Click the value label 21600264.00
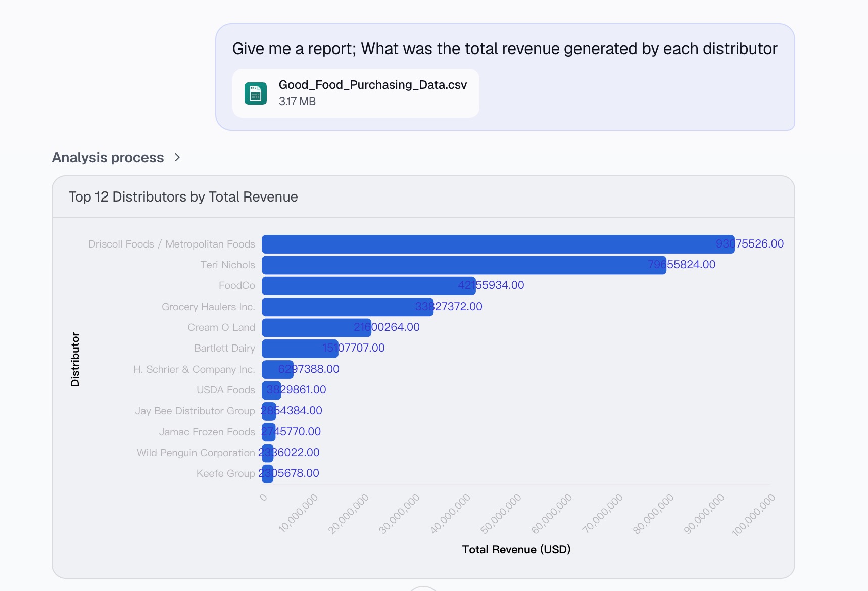 point(387,327)
